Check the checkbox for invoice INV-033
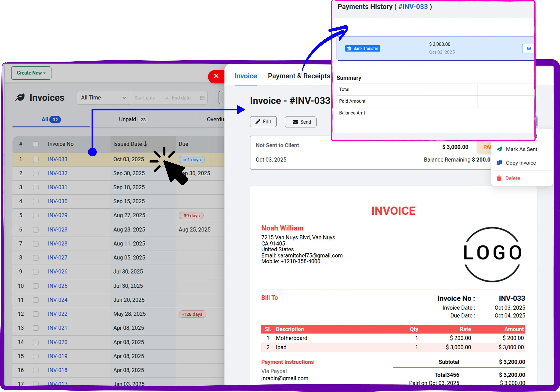The height and width of the screenshot is (392, 560). pos(36,159)
